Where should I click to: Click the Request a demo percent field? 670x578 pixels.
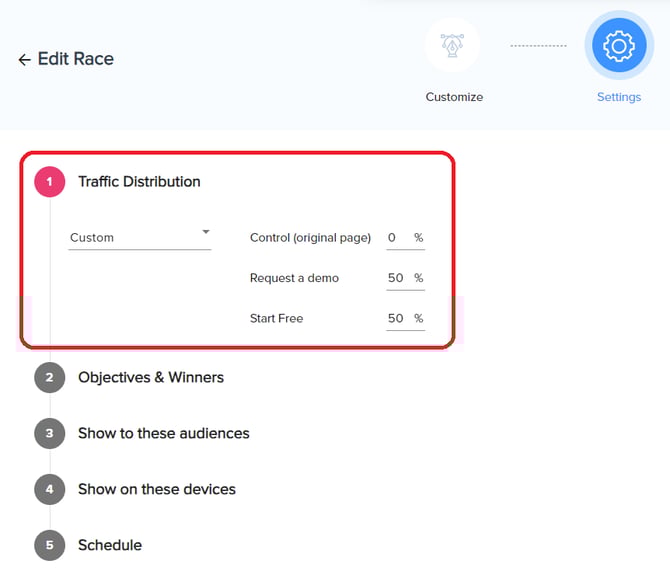tap(398, 278)
